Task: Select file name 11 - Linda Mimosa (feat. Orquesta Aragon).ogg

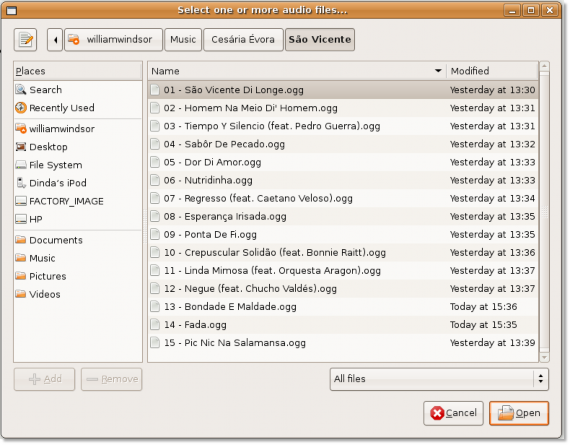Action: [272, 270]
